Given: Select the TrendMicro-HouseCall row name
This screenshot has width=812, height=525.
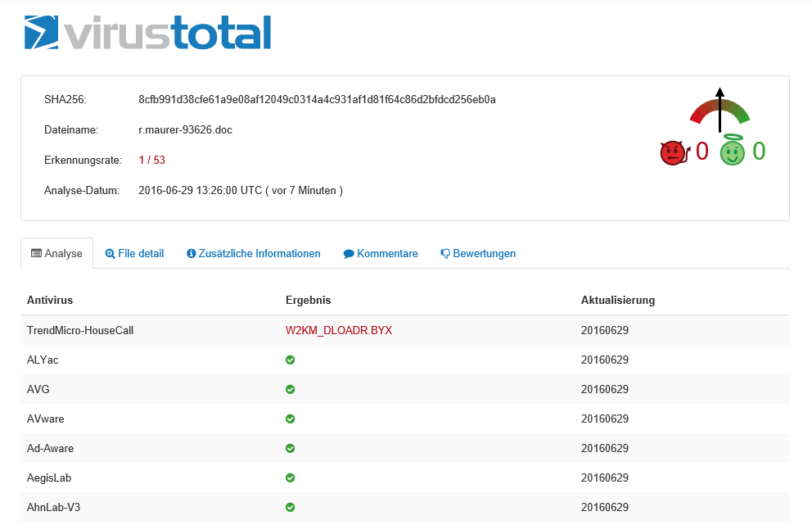Looking at the screenshot, I should pos(80,331).
